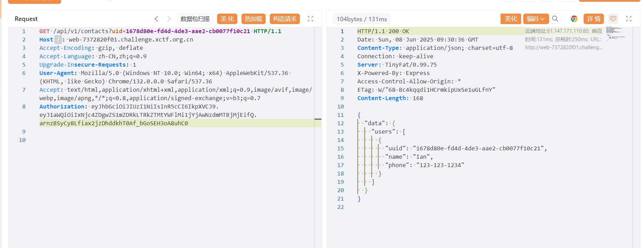The height and width of the screenshot is (248, 644).
Task: Click the question mark beside Host
Action: pyautogui.click(x=58, y=39)
